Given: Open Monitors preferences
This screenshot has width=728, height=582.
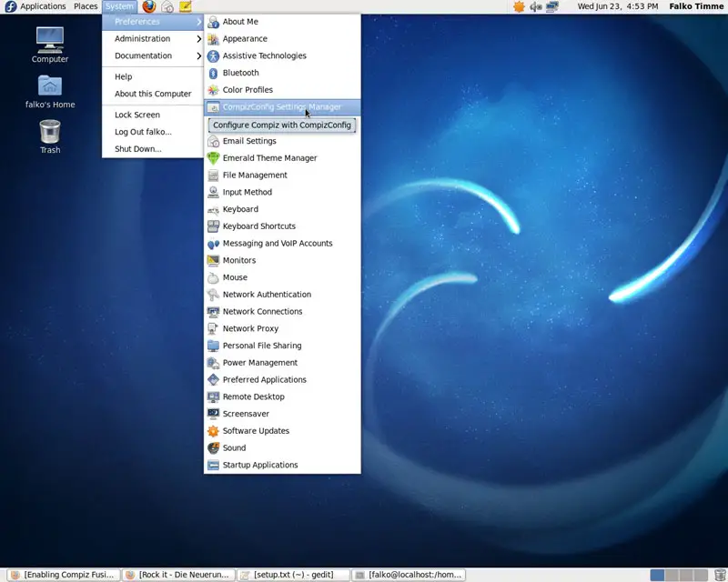Looking at the screenshot, I should coord(282,260).
